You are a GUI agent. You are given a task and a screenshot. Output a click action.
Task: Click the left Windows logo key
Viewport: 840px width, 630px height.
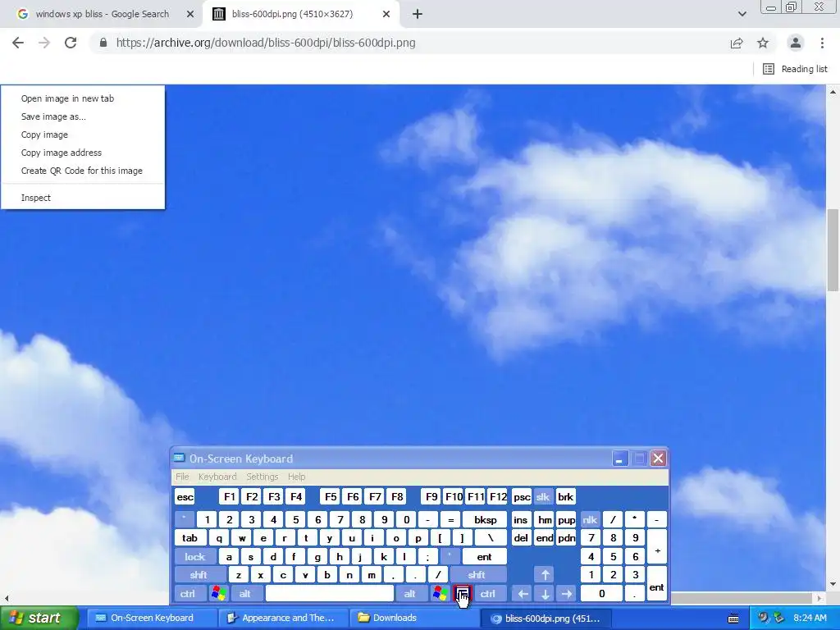219,594
